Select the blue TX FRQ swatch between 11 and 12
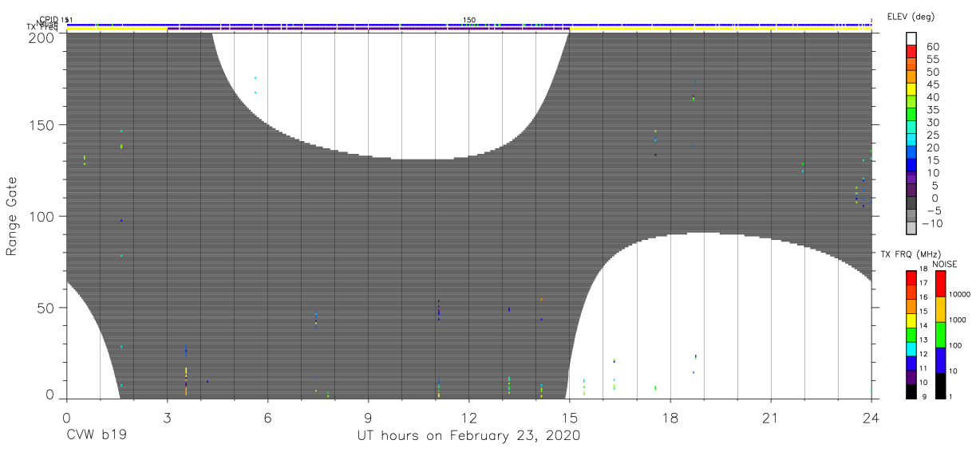 coord(911,362)
